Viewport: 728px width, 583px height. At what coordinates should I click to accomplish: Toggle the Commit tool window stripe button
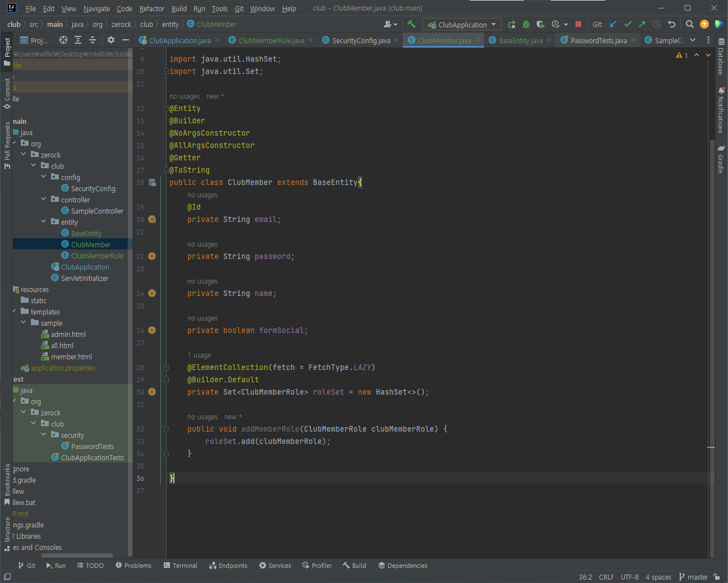point(7,93)
